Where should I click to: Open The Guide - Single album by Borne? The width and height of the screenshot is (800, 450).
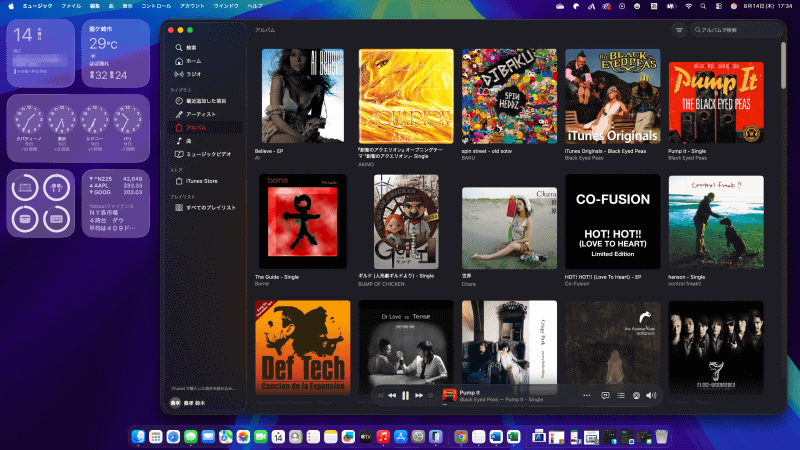(x=303, y=221)
